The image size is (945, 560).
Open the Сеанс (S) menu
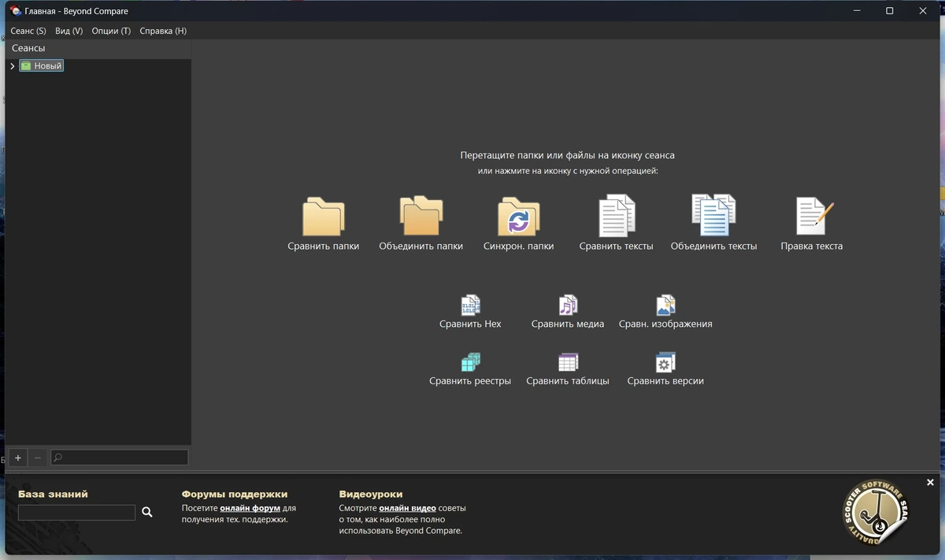coord(28,31)
